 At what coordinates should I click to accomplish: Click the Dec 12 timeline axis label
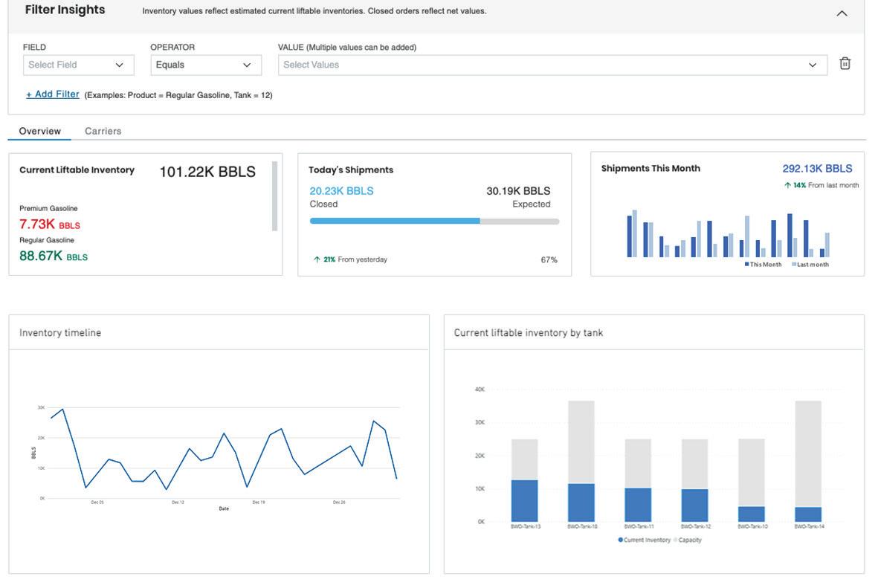tap(178, 503)
